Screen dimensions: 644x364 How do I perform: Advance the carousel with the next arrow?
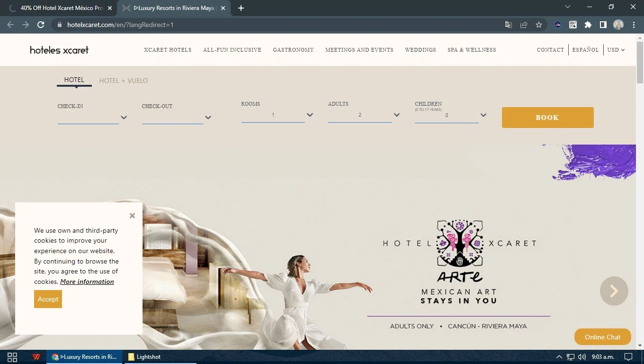(x=614, y=291)
